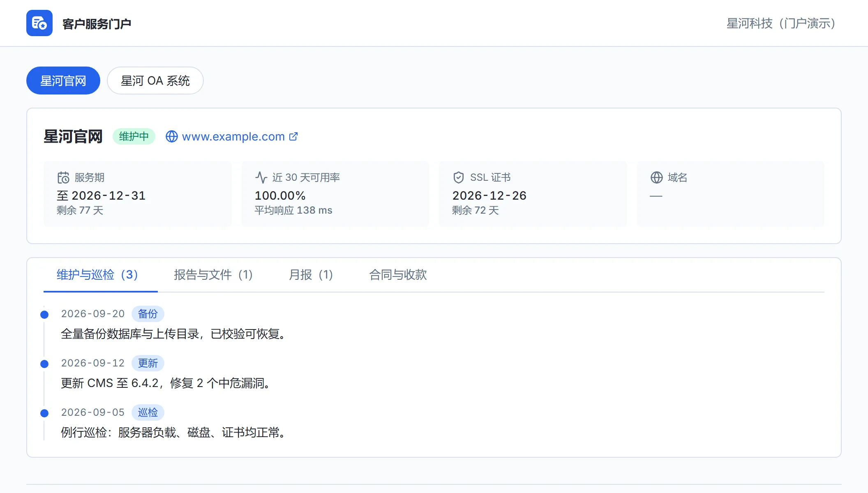Switch to the 星河 OA 系统 site
This screenshot has width=868, height=493.
pyautogui.click(x=155, y=81)
